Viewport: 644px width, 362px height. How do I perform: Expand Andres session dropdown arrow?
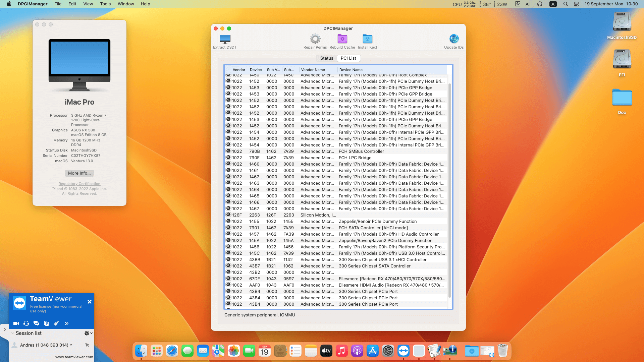point(71,345)
